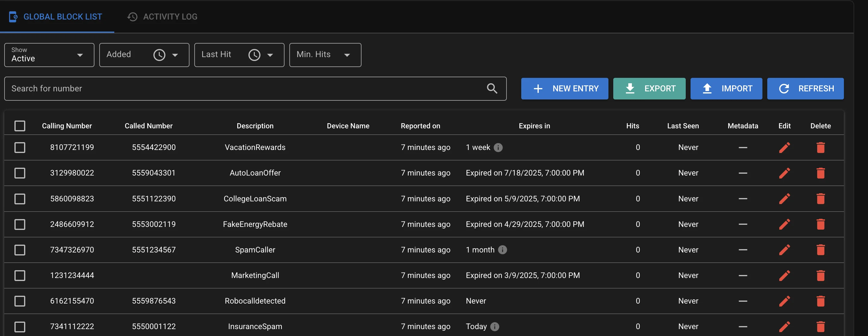The width and height of the screenshot is (868, 336).
Task: Focus the Search for number field
Action: [255, 89]
